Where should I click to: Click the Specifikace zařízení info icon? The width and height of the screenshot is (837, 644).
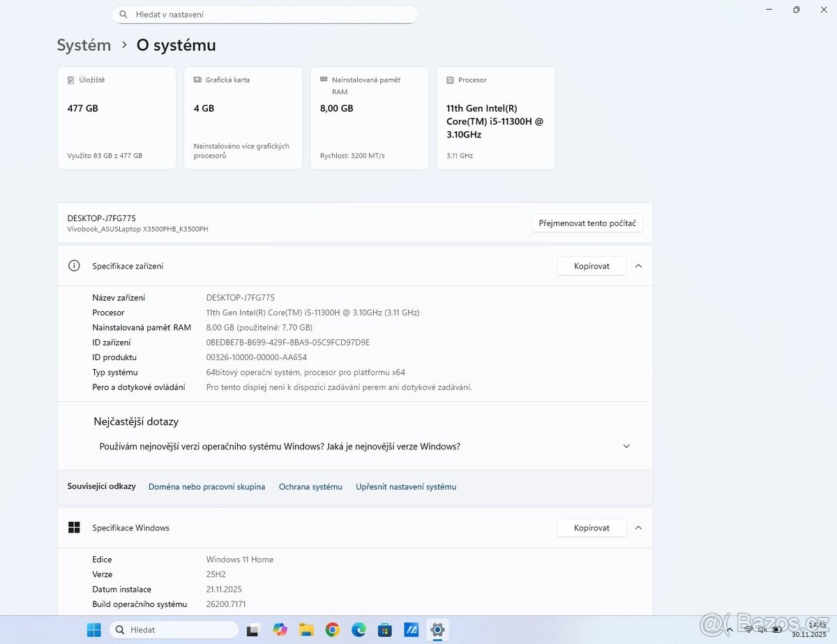coord(74,266)
